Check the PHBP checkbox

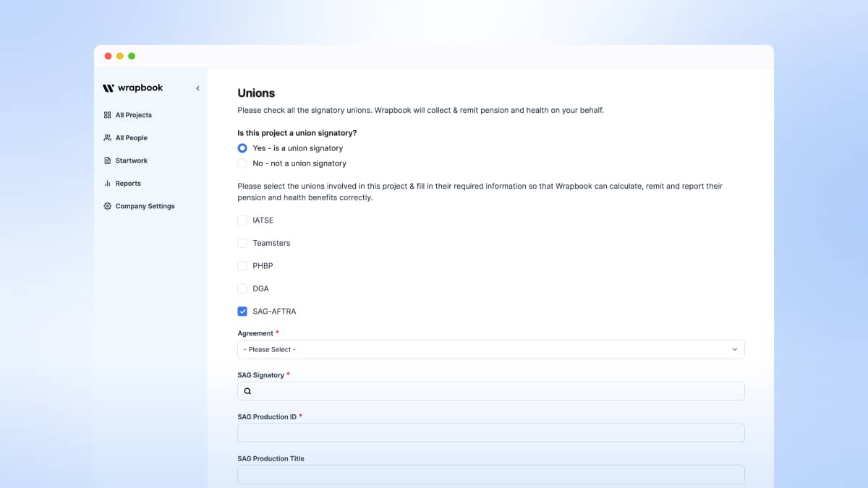242,266
